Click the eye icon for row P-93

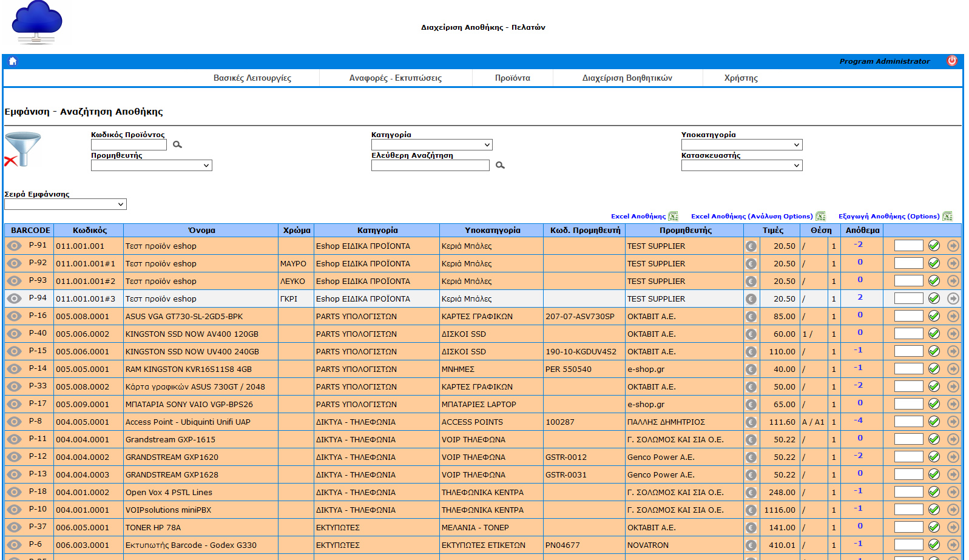pos(14,281)
